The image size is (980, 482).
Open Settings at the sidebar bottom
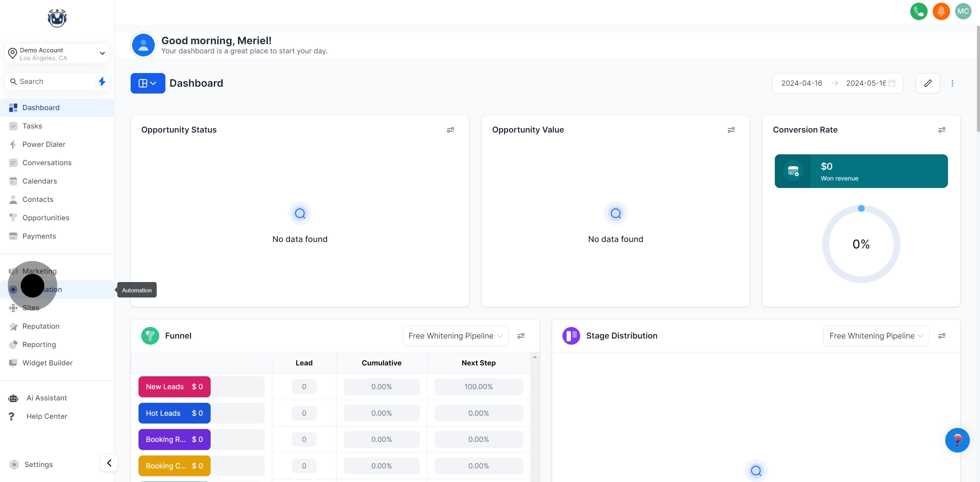[38, 465]
